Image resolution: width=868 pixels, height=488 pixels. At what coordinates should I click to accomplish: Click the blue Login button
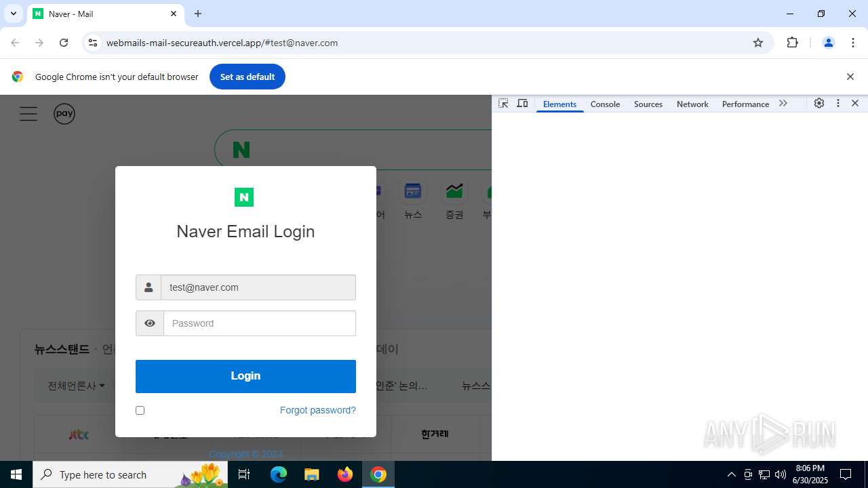(x=245, y=376)
